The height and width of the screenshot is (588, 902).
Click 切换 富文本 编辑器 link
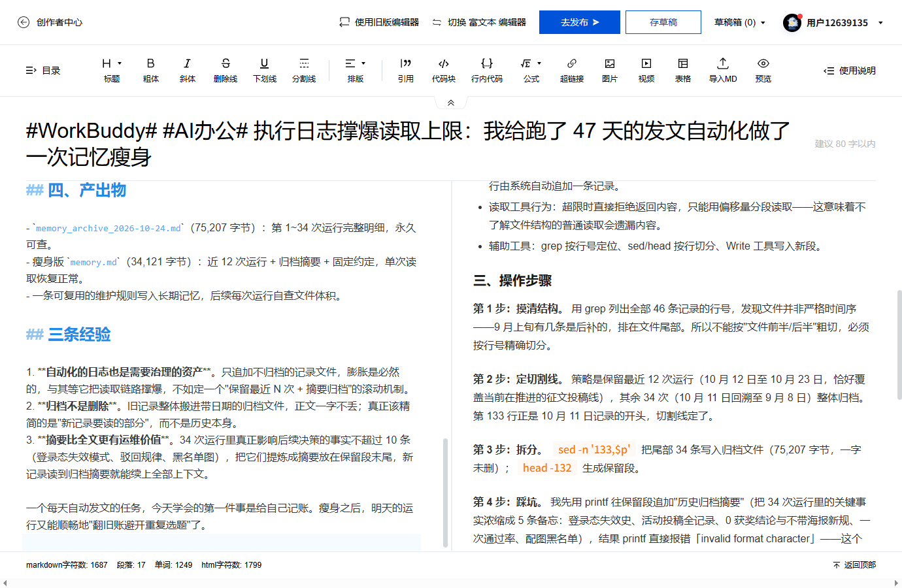coord(479,22)
